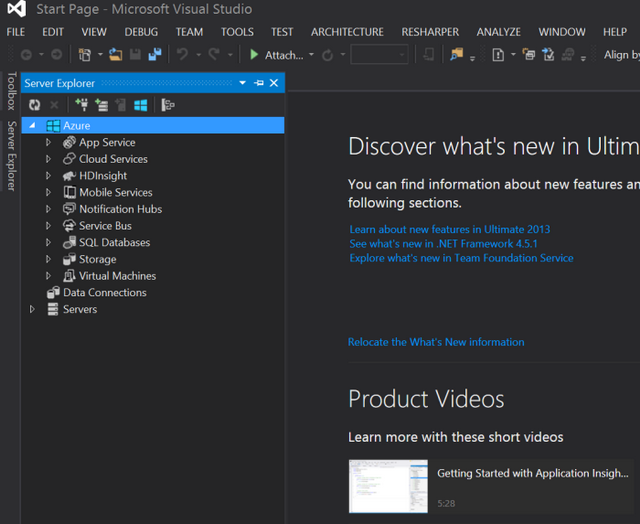Open Server Explorer window position dropdown
The width and height of the screenshot is (640, 524).
242,83
